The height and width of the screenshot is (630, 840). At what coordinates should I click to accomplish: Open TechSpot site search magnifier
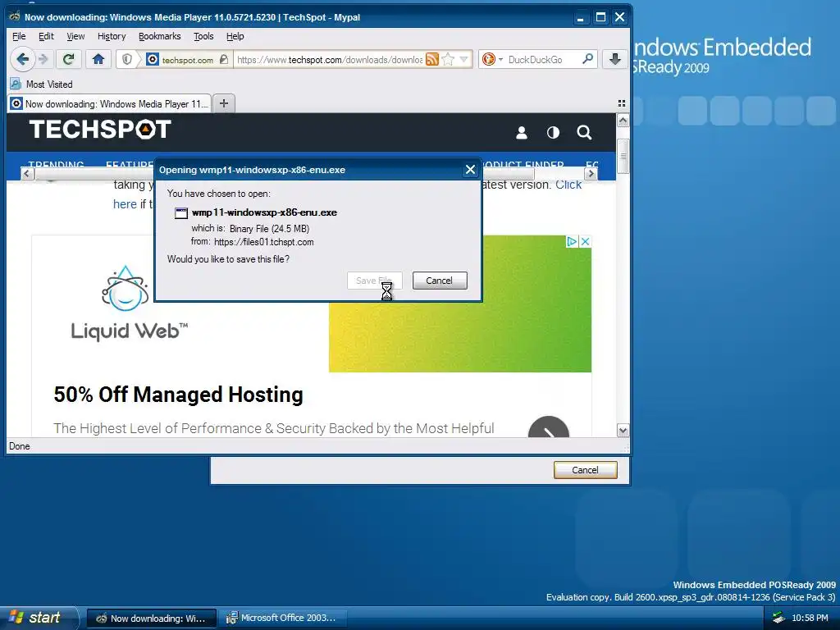pyautogui.click(x=584, y=132)
